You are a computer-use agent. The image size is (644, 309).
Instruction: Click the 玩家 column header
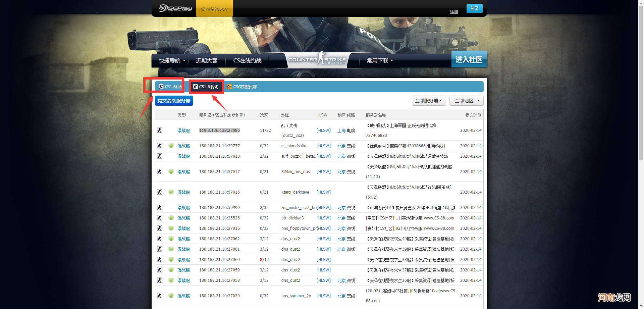point(264,115)
